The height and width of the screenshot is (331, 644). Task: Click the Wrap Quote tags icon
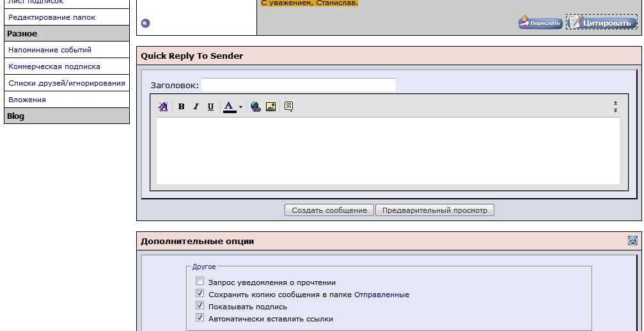(288, 107)
